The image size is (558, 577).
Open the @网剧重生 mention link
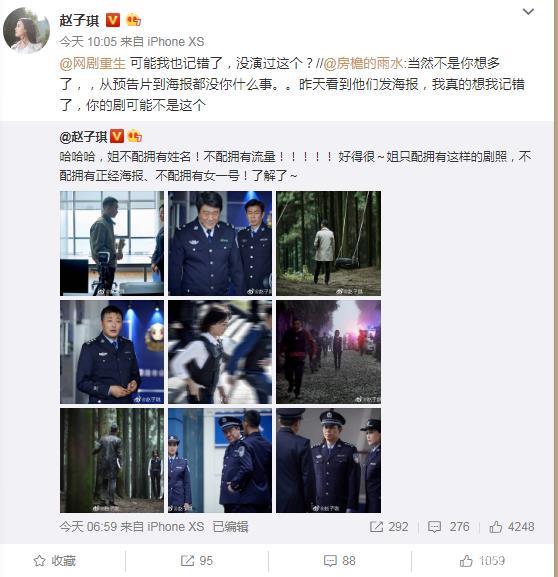pos(93,63)
